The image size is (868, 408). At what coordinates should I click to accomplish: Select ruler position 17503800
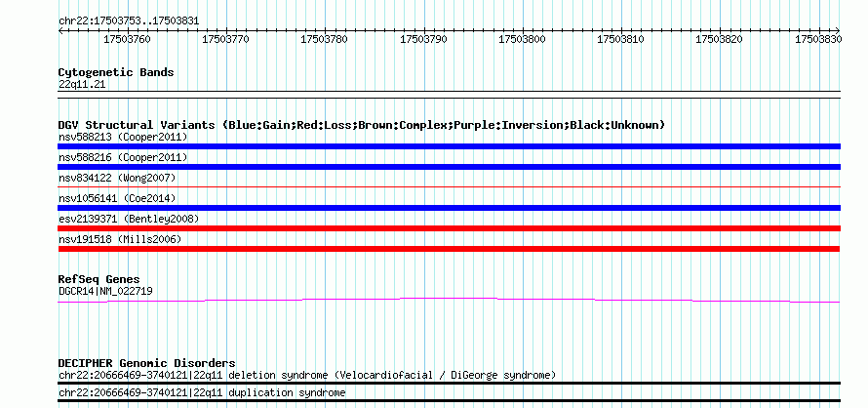point(522,39)
